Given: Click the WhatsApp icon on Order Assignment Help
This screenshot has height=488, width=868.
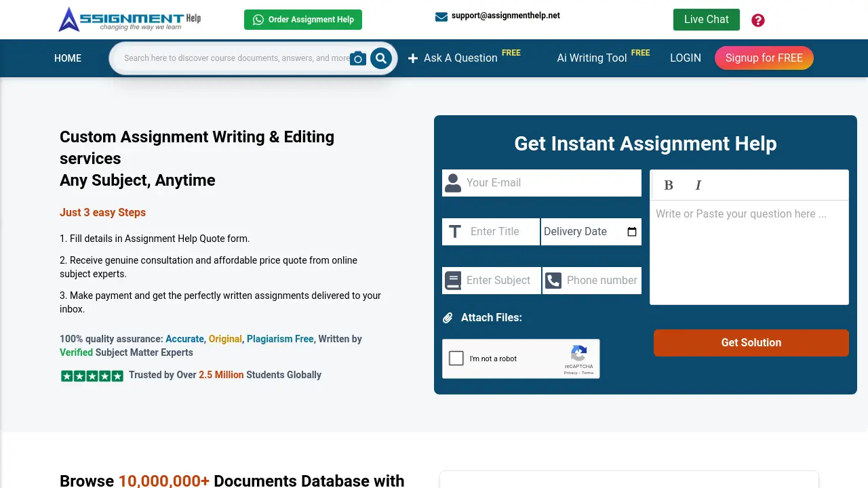Looking at the screenshot, I should pyautogui.click(x=258, y=20).
